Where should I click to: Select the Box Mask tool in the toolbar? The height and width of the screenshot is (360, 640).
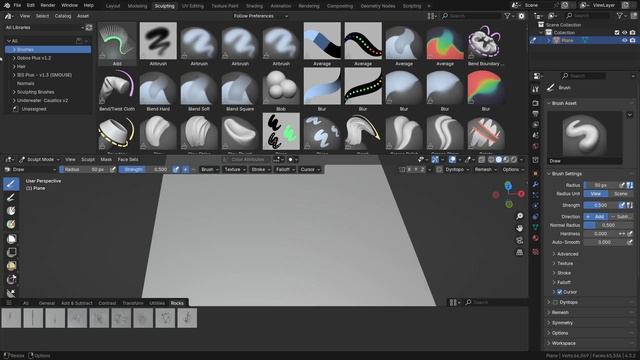point(11,239)
